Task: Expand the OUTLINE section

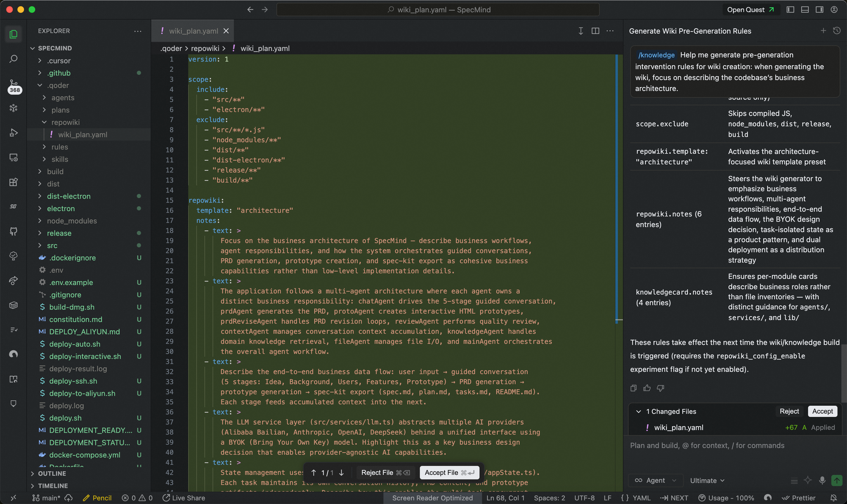Action: [x=52, y=474]
